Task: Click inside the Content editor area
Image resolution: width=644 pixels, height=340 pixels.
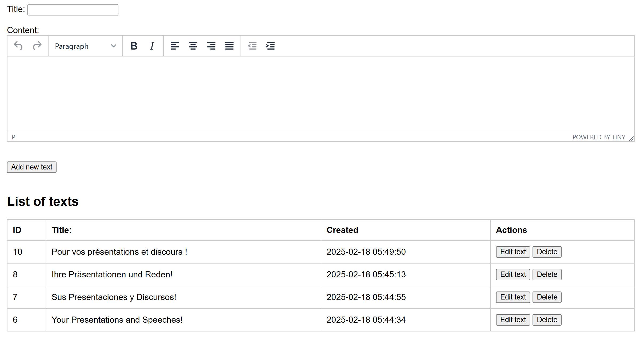Action: point(321,94)
